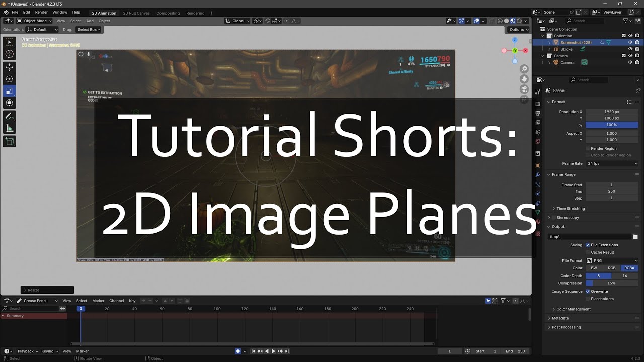
Task: Expand the Post Processing panel
Action: tap(566, 327)
